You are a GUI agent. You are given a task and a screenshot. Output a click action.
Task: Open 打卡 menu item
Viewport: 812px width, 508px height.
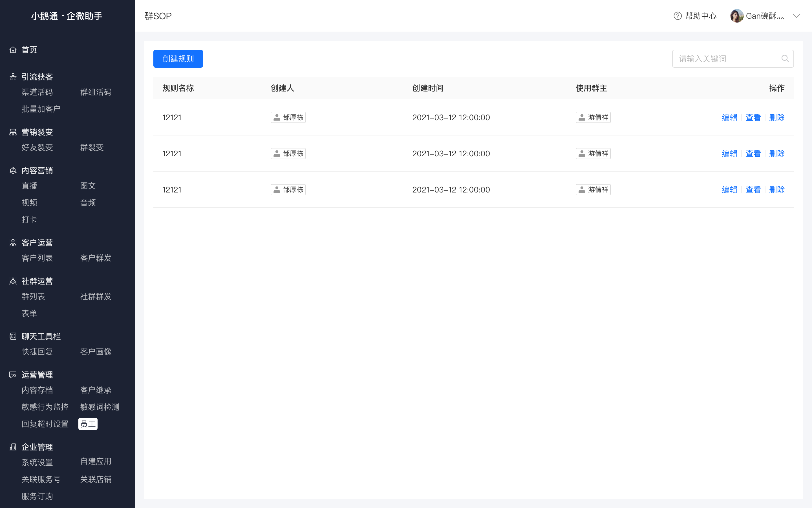point(29,219)
